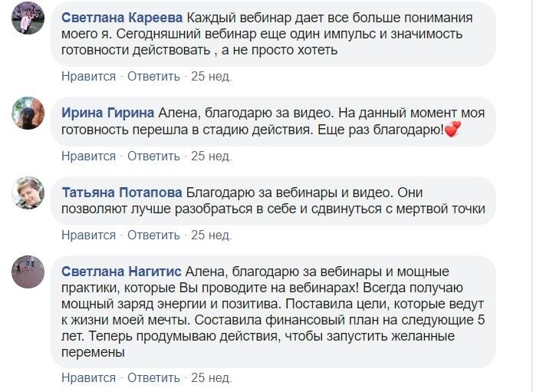Open Татьяна Потапова's profile photo
The image size is (533, 392).
[x=28, y=193]
